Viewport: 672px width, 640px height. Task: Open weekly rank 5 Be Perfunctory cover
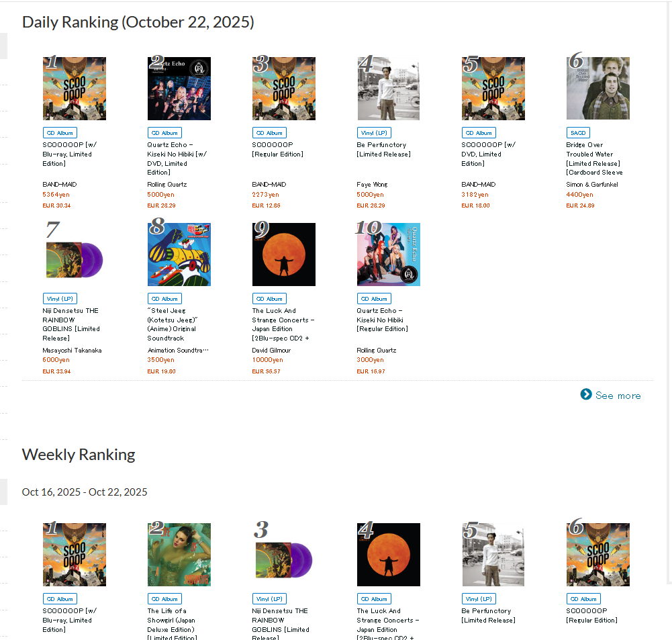click(x=493, y=555)
